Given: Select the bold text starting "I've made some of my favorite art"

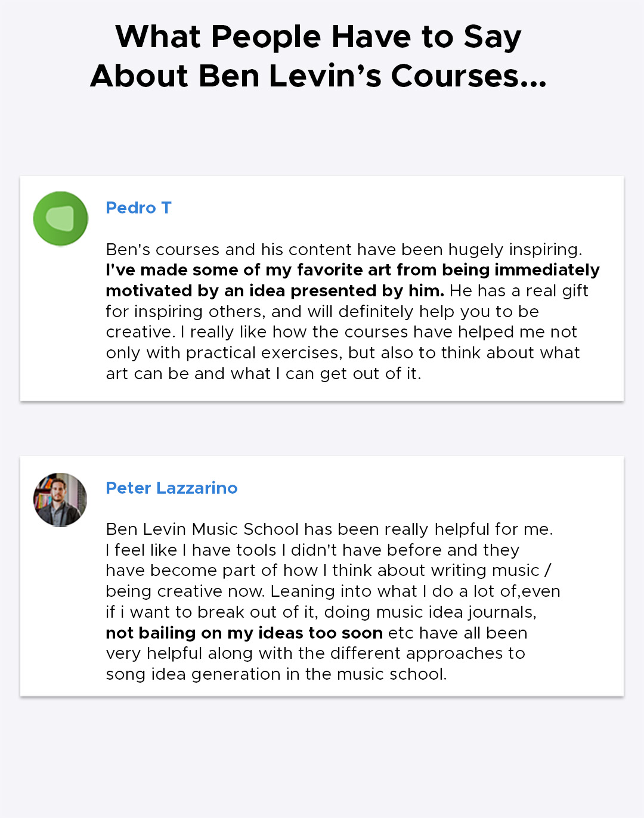Looking at the screenshot, I should (x=352, y=280).
